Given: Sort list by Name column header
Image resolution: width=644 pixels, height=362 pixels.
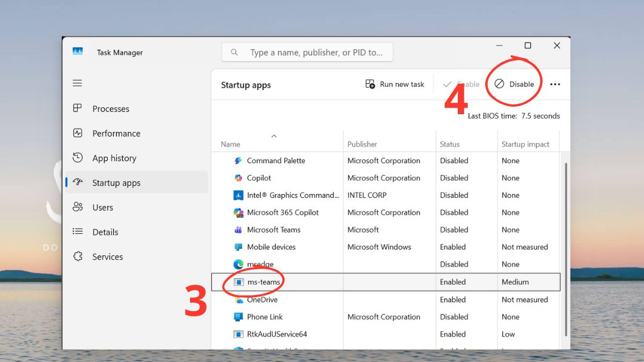Looking at the screenshot, I should 231,144.
